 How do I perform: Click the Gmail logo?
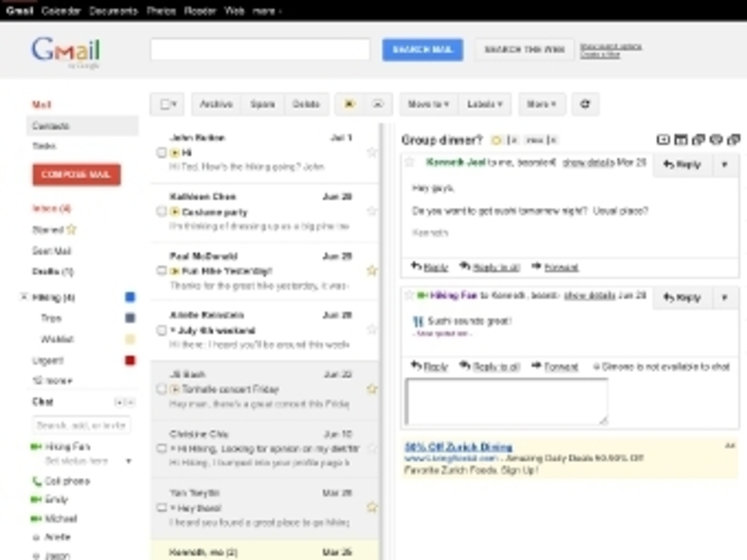click(66, 51)
